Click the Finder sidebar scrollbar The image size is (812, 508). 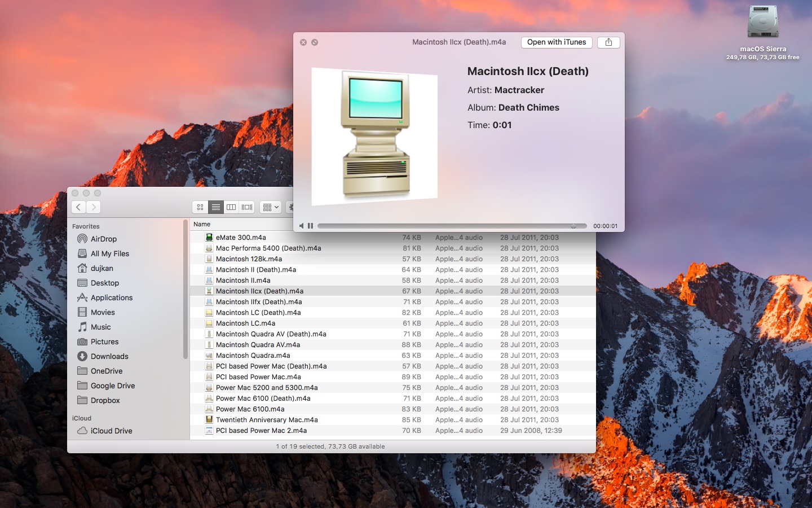pyautogui.click(x=186, y=290)
